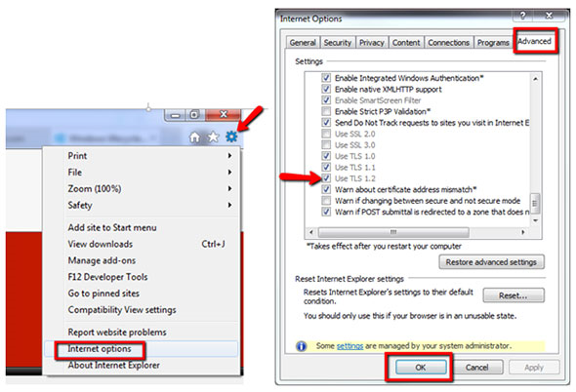Click the OK button
This screenshot has height=392, width=576.
click(x=421, y=367)
